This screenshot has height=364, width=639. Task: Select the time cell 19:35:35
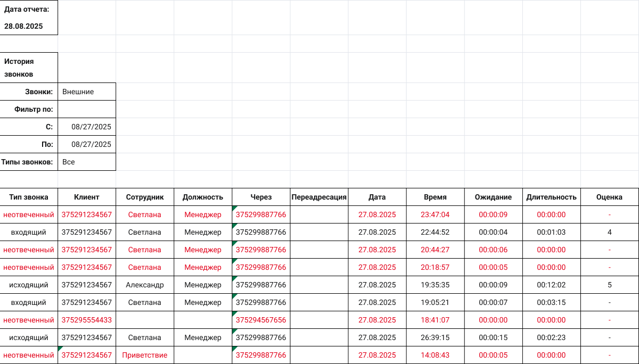[x=435, y=285]
